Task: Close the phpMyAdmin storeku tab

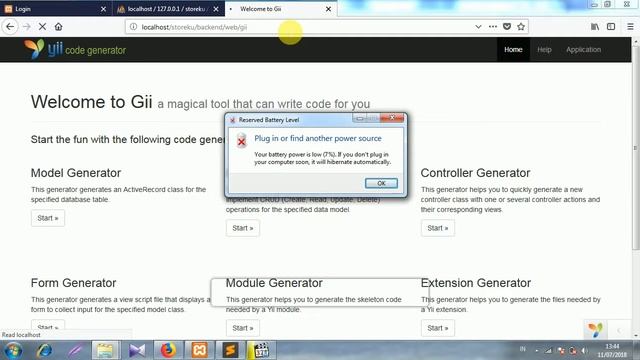Action: click(x=216, y=9)
